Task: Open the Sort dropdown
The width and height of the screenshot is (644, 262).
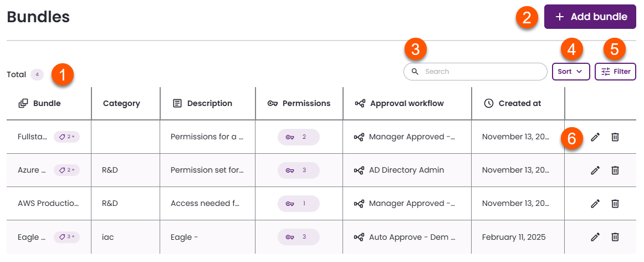Action: (x=571, y=72)
